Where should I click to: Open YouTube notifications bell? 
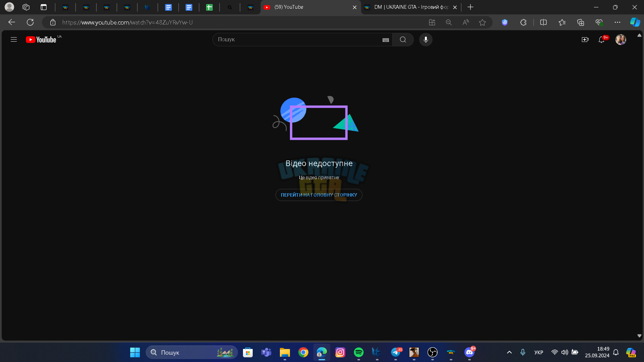tap(601, 40)
